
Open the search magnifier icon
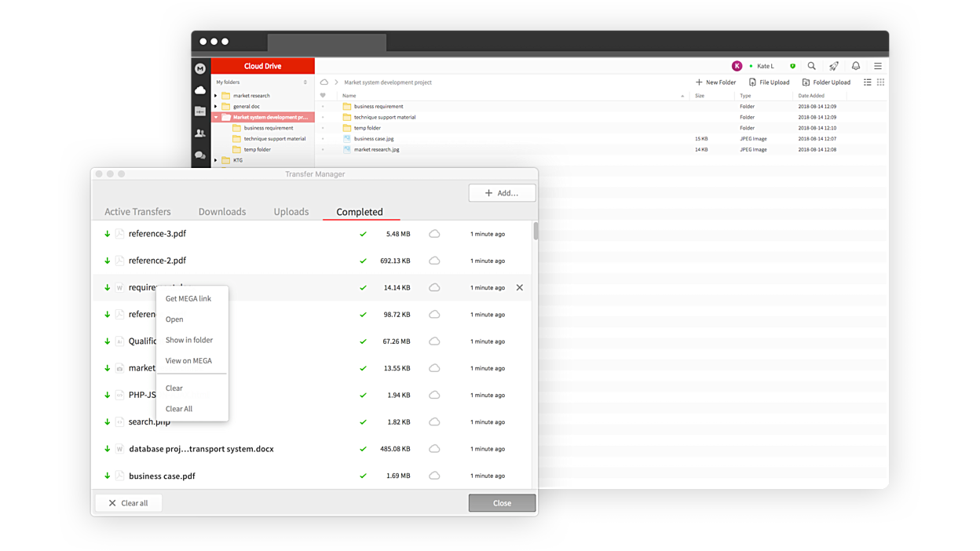tap(812, 66)
